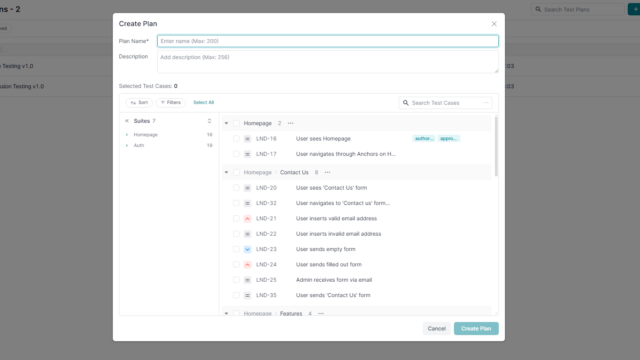Check the Contact Us group checkbox

point(236,172)
